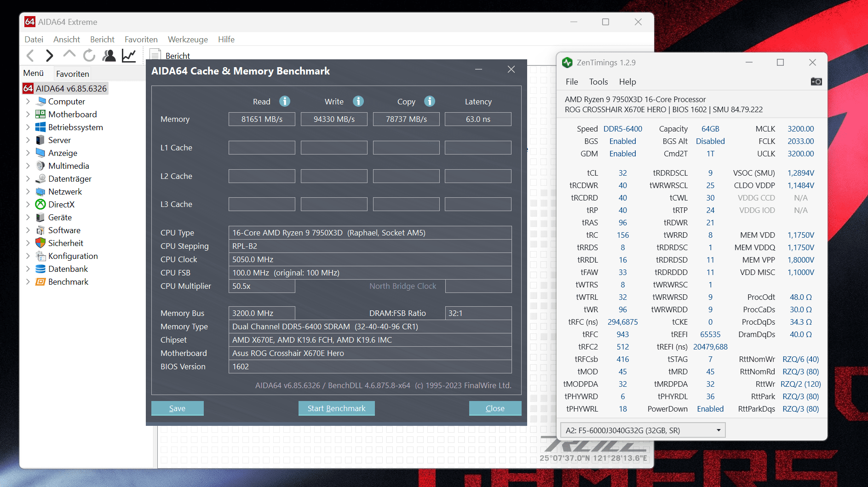Click the forward arrow in AIDA64 toolbar
This screenshot has height=487, width=868.
pos(50,56)
